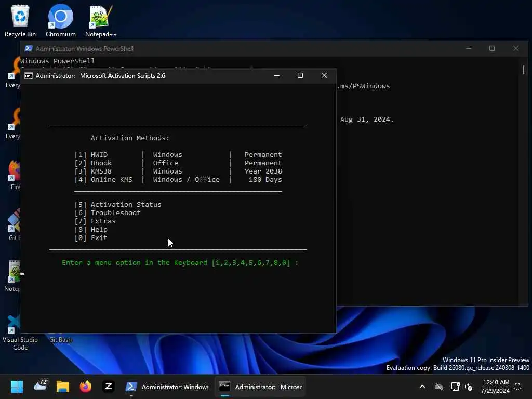Viewport: 532px width, 399px height.
Task: Open the network display tray icon
Action: coord(455,387)
